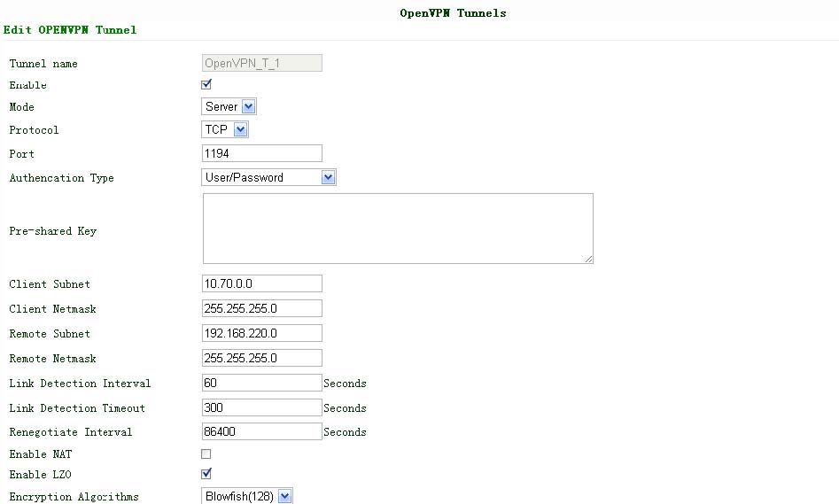Toggle the Enable tunnel checkbox
Image resolution: width=839 pixels, height=504 pixels.
[206, 85]
